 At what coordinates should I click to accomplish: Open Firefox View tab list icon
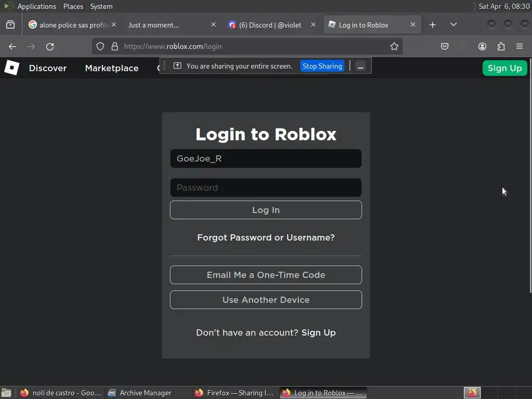point(10,25)
